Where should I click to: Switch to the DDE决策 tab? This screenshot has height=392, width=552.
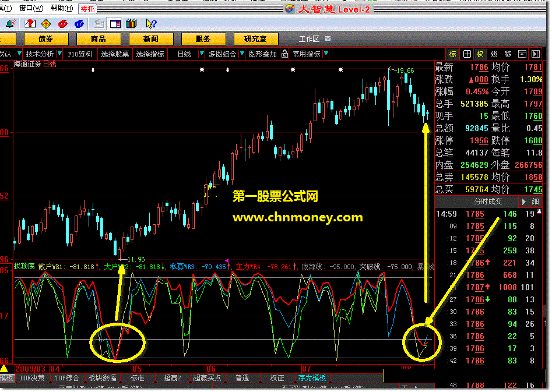point(32,378)
